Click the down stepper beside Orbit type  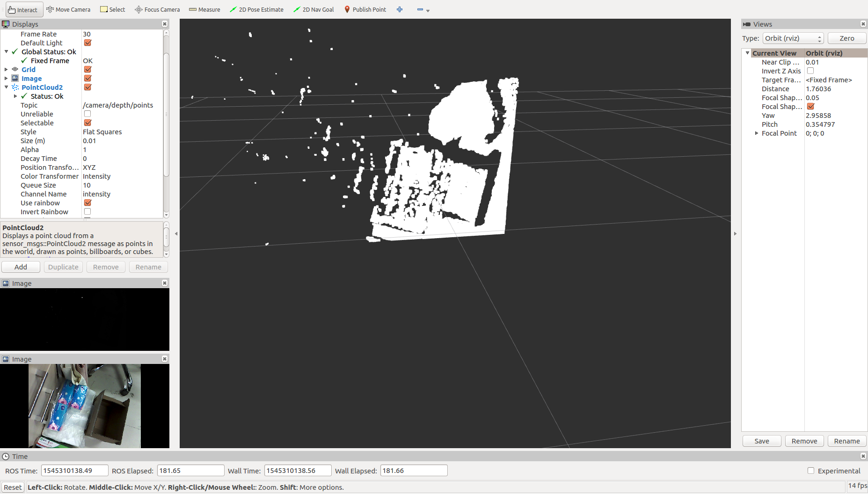point(819,41)
